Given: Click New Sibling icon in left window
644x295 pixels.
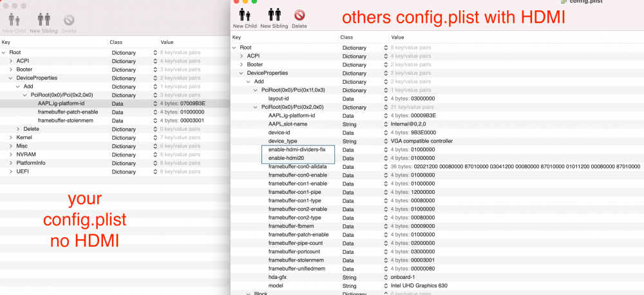Looking at the screenshot, I should pos(44,20).
